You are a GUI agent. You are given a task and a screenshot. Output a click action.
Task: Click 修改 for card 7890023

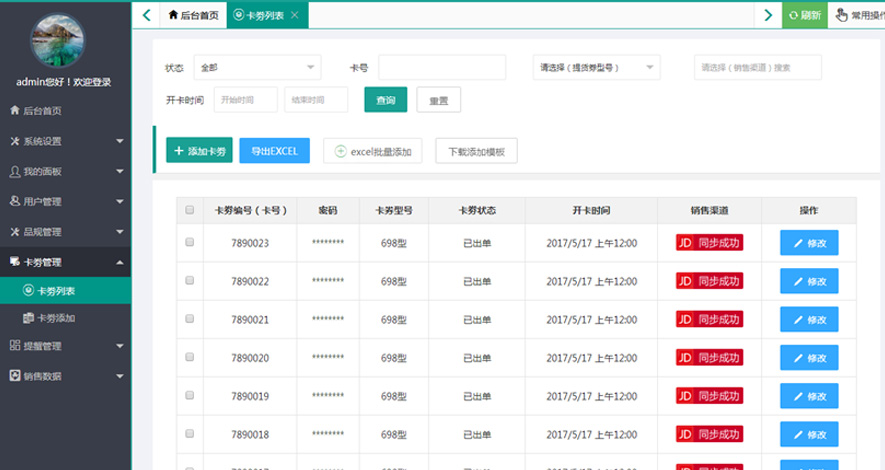(808, 242)
